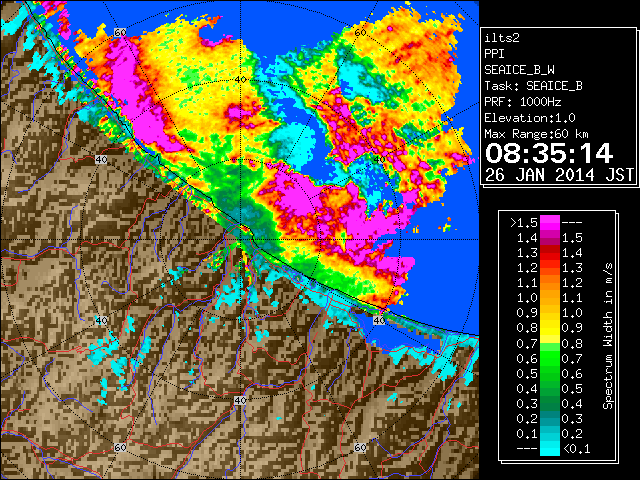Viewport: 640px width, 480px height.
Task: Click the radar origin where crosshair lines meet
Action: coord(240,240)
